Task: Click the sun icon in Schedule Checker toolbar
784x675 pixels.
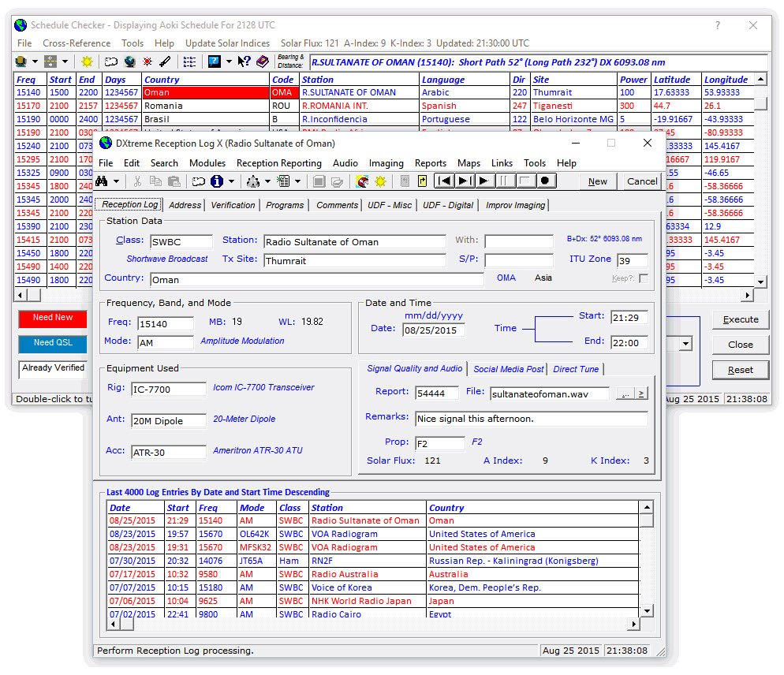Action: pyautogui.click(x=87, y=62)
